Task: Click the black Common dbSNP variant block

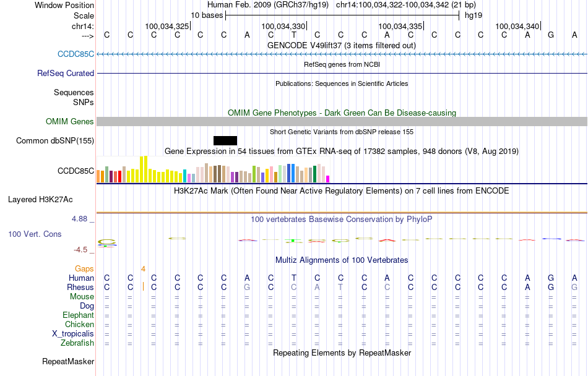Action: point(225,141)
